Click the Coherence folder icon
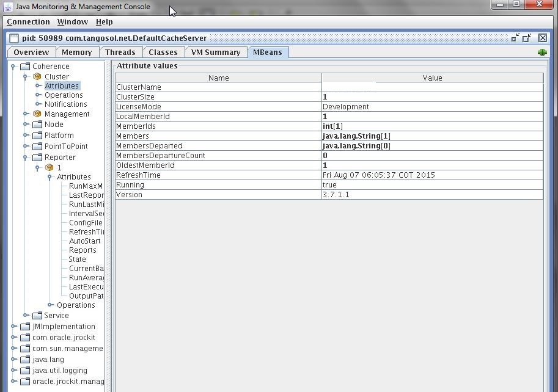Image resolution: width=558 pixels, height=392 pixels. (x=25, y=67)
